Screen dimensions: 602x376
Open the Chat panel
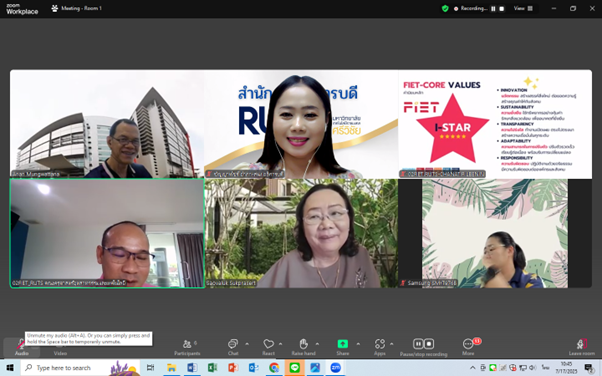[233, 347]
